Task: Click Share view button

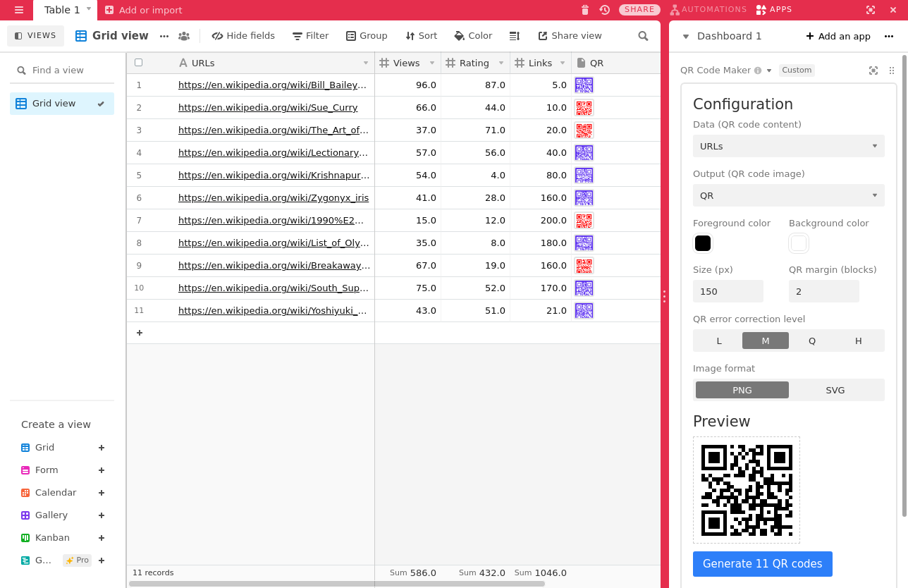Action: point(570,36)
